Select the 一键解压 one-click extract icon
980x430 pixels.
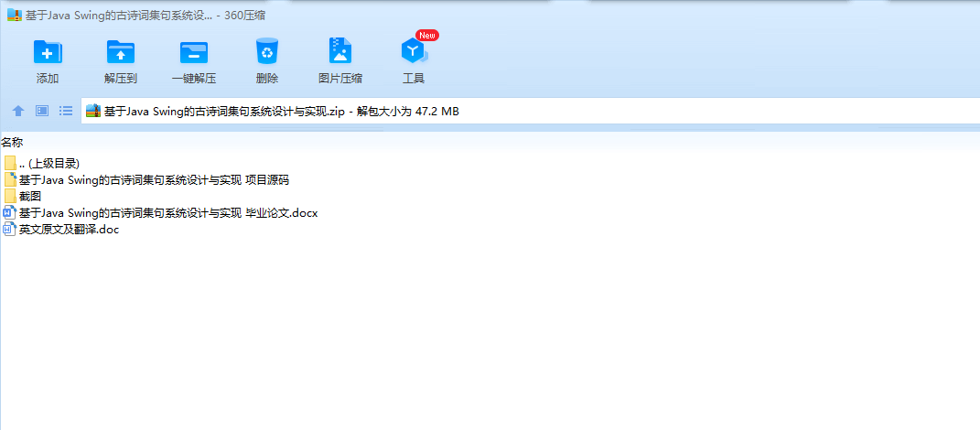coord(194,52)
